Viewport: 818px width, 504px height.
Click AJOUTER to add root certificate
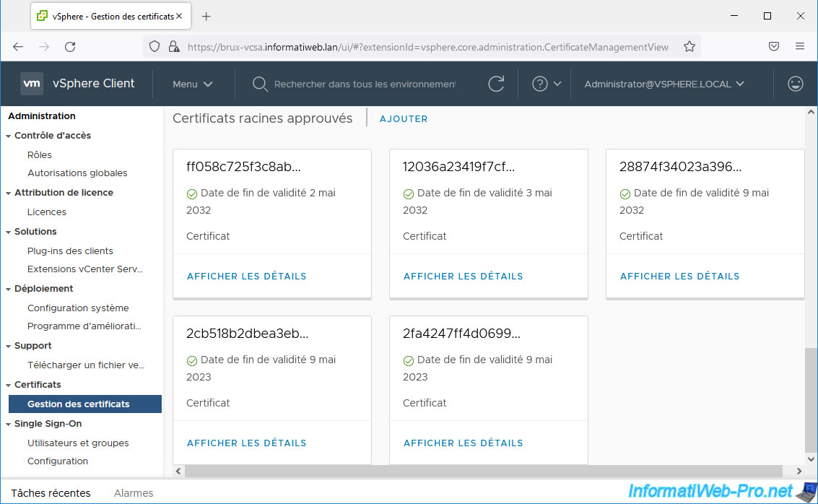pos(404,118)
